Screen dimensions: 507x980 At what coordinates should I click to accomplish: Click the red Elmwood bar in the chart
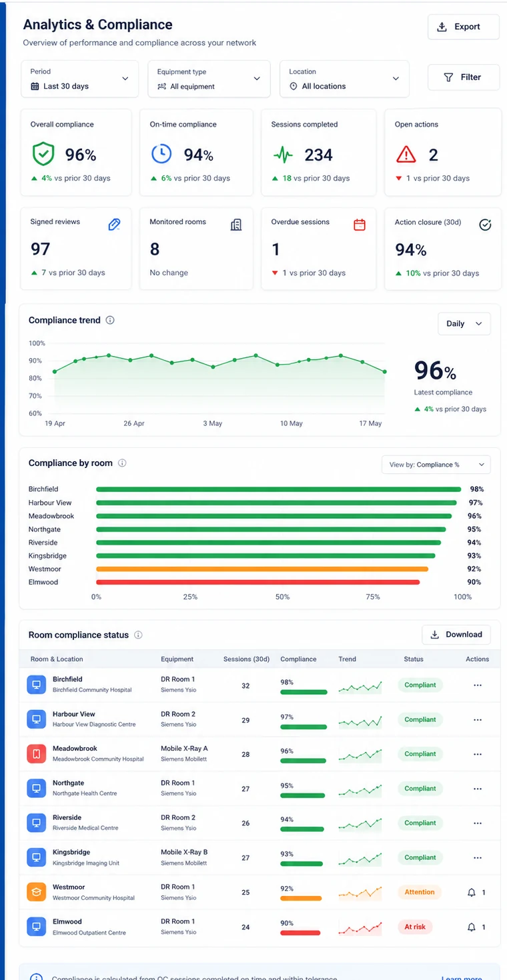click(x=258, y=582)
